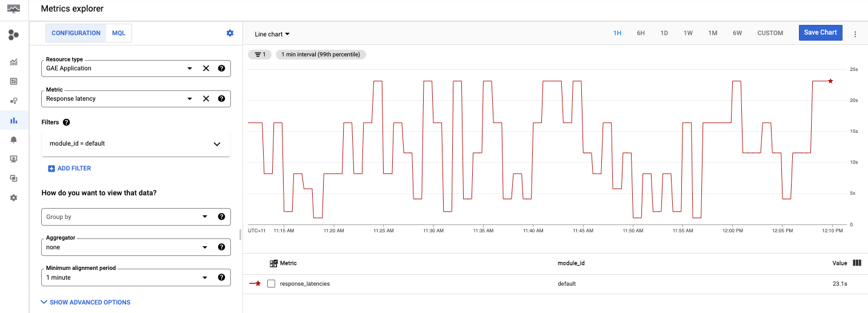Open help for the Metric field
The image size is (868, 313).
pos(221,99)
